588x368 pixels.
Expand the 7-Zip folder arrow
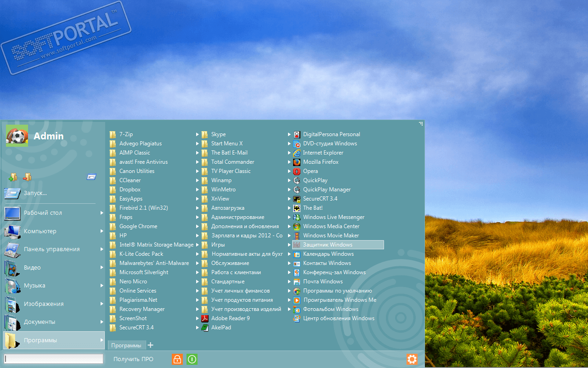pos(198,134)
